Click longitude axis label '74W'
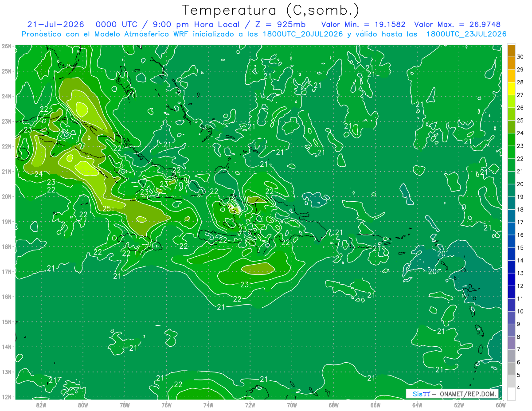 pyautogui.click(x=208, y=404)
